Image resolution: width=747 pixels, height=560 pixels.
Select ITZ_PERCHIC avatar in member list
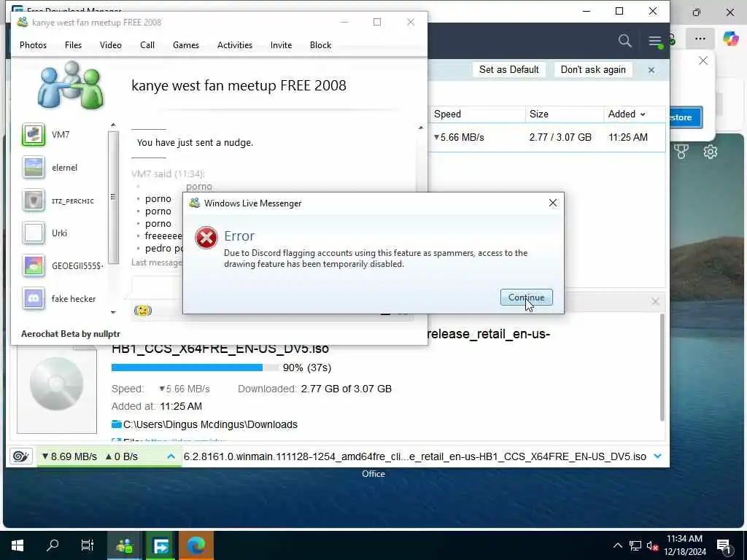click(x=34, y=201)
